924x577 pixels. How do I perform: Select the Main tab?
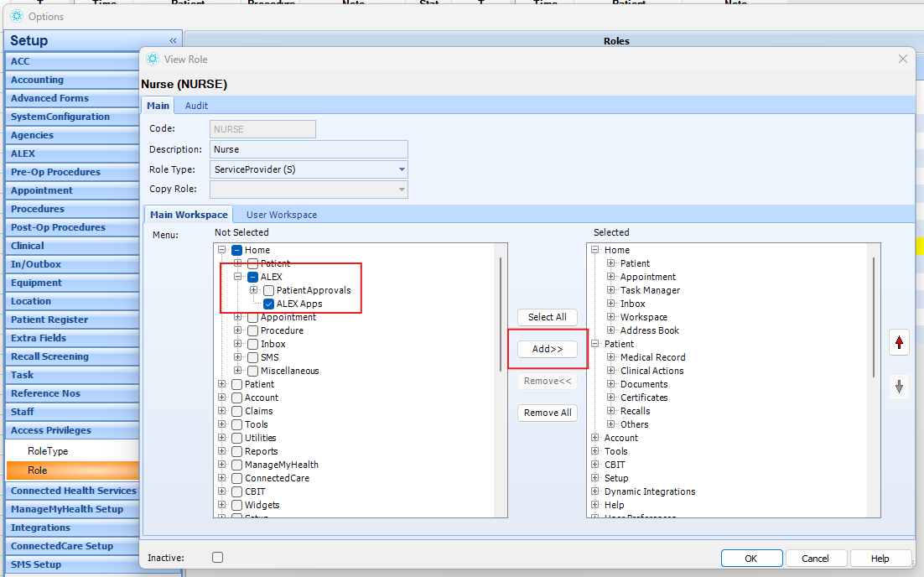click(x=158, y=106)
